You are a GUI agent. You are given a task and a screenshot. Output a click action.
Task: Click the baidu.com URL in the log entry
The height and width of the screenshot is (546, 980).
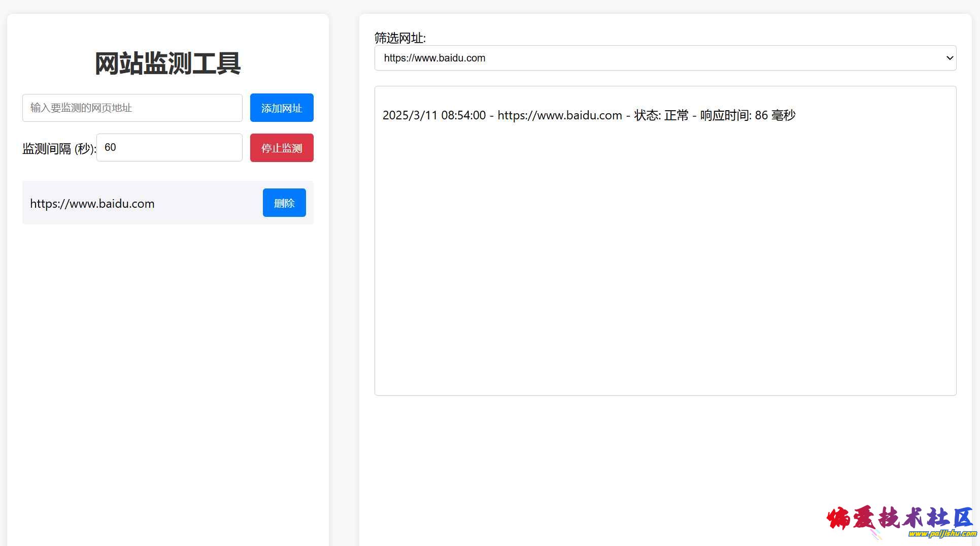coord(559,115)
